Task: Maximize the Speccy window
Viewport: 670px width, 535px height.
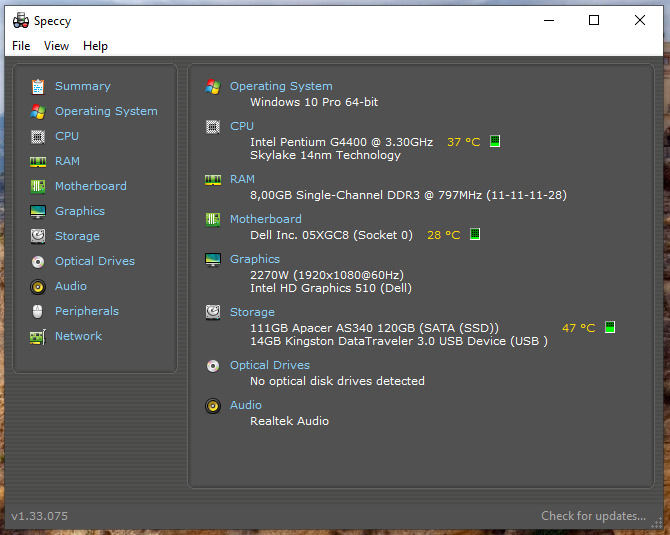Action: (594, 20)
